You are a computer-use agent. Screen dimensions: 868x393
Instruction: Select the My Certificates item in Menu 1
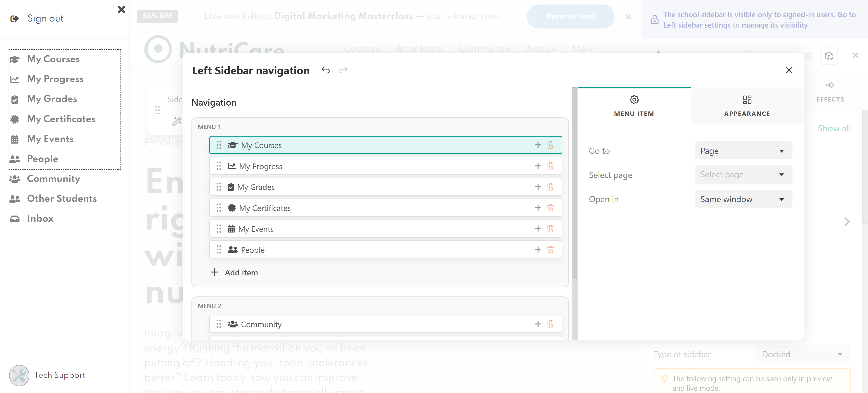click(385, 208)
